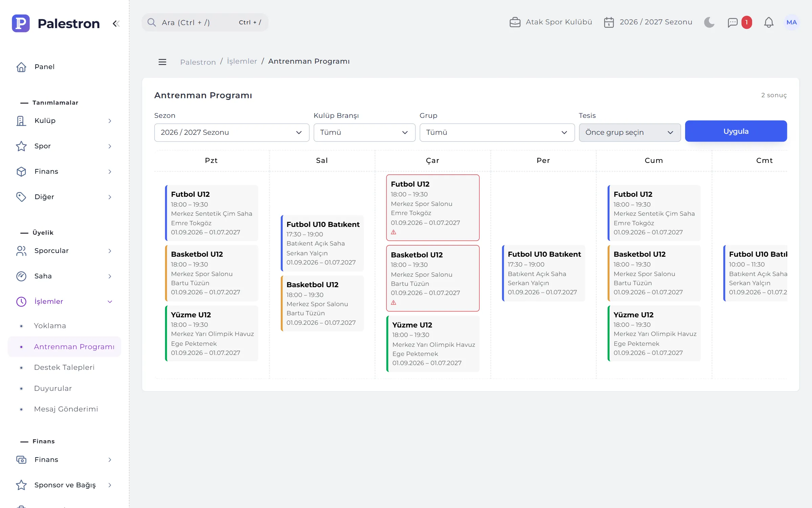Open Duyurular submenu item
Screen dimensions: 812x508
tap(64, 388)
